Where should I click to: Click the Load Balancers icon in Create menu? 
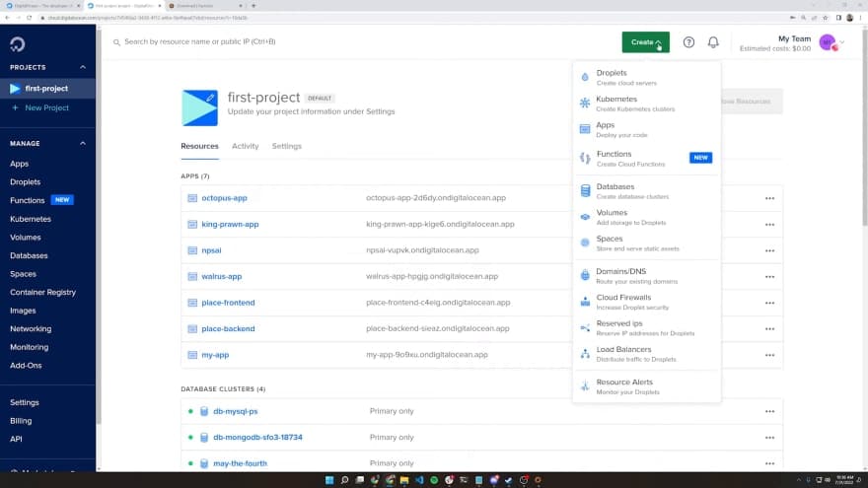pyautogui.click(x=585, y=354)
